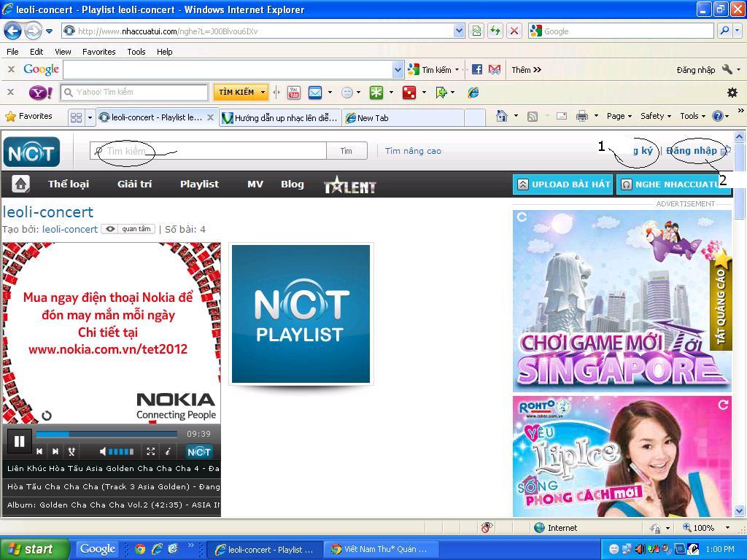747x560 pixels.
Task: Open the File menu
Action: pyautogui.click(x=13, y=52)
